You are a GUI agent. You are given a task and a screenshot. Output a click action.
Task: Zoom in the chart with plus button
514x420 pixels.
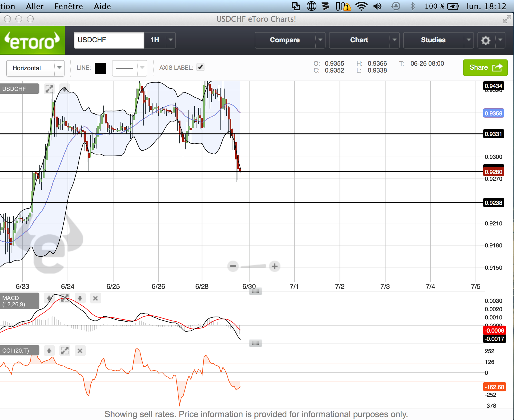274,266
